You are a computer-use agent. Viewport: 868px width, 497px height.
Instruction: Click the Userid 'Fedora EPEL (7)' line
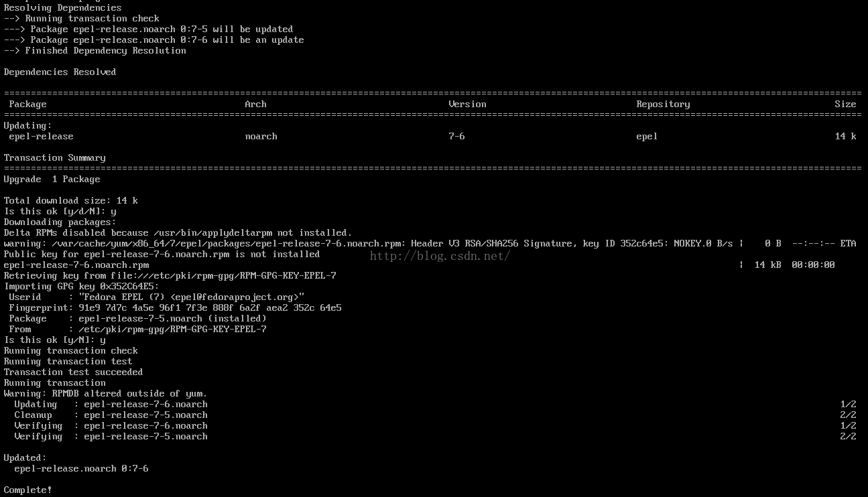click(157, 297)
